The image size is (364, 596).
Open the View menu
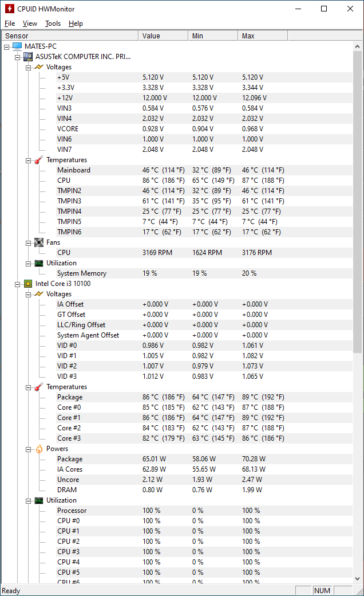pos(30,23)
